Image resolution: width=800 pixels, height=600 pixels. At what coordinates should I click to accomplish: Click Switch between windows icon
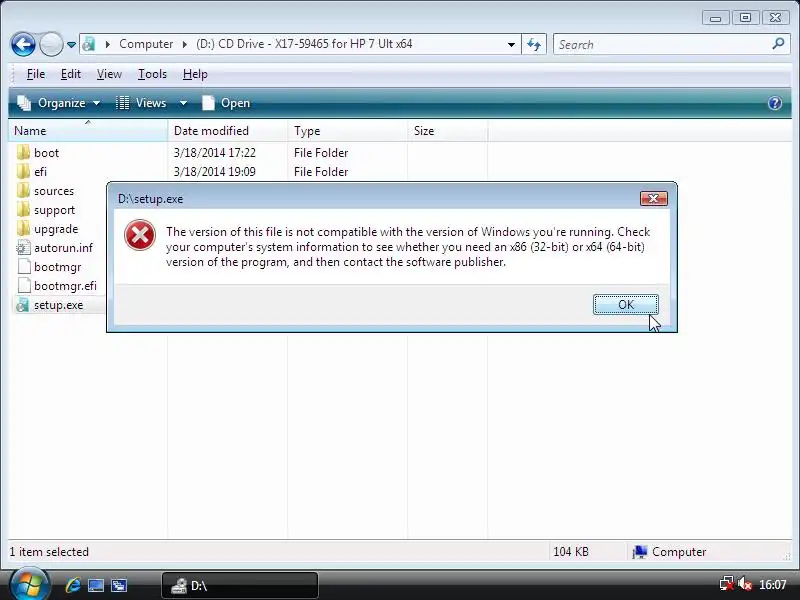tap(119, 585)
